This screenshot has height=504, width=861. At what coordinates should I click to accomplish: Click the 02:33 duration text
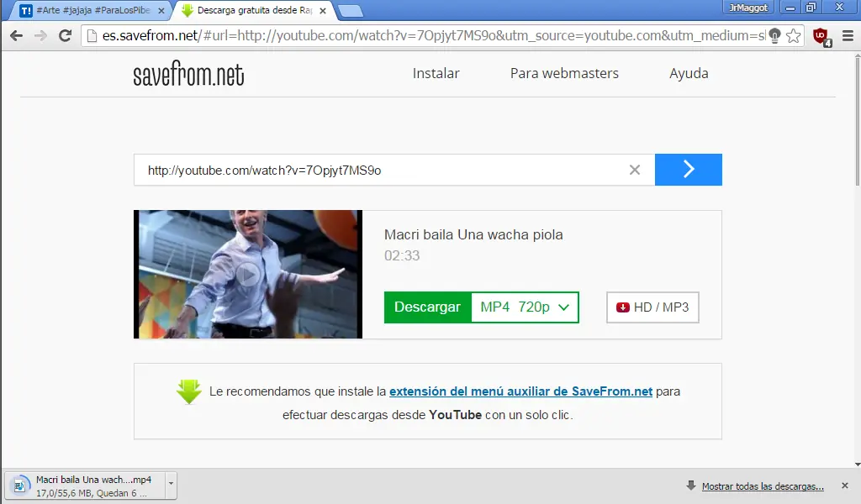(402, 255)
